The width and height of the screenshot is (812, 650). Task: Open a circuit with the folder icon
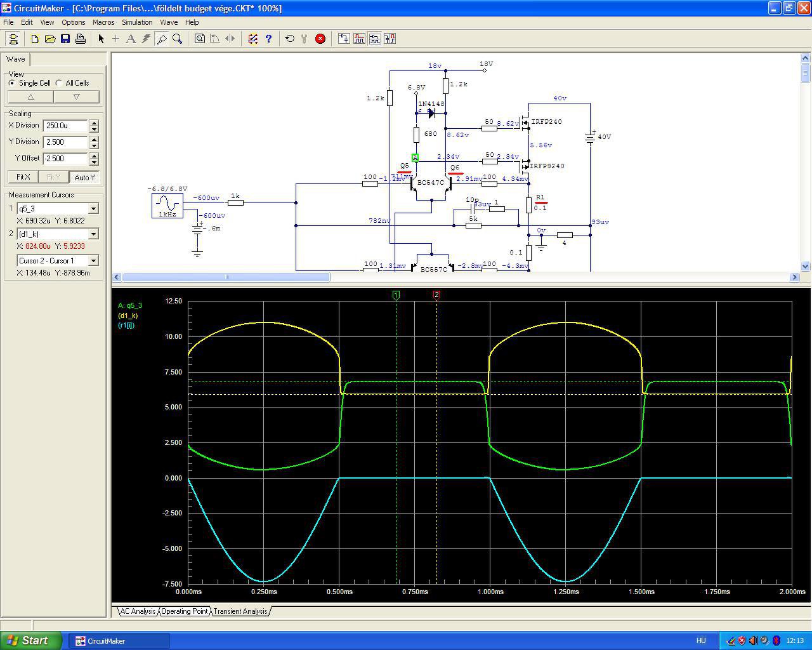(50, 39)
